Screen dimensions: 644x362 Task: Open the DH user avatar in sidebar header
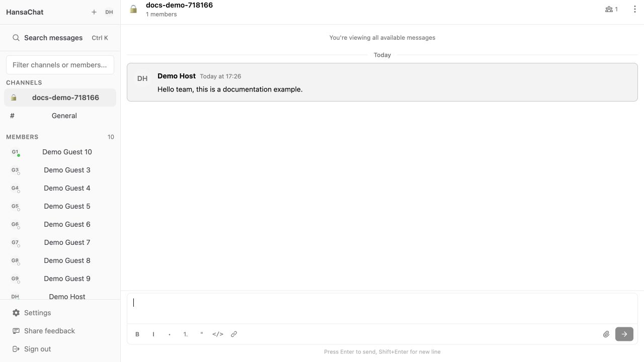point(109,12)
